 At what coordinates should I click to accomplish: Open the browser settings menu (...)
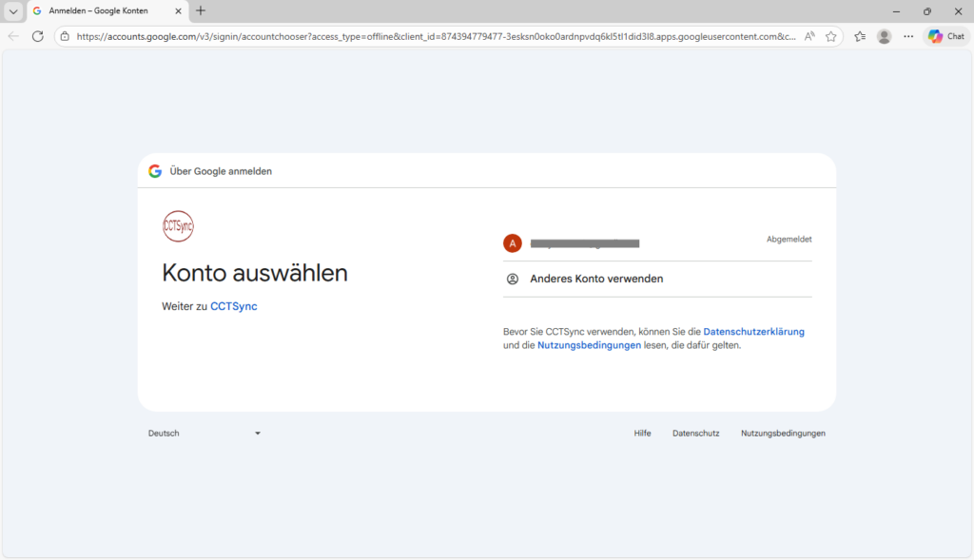coord(908,36)
